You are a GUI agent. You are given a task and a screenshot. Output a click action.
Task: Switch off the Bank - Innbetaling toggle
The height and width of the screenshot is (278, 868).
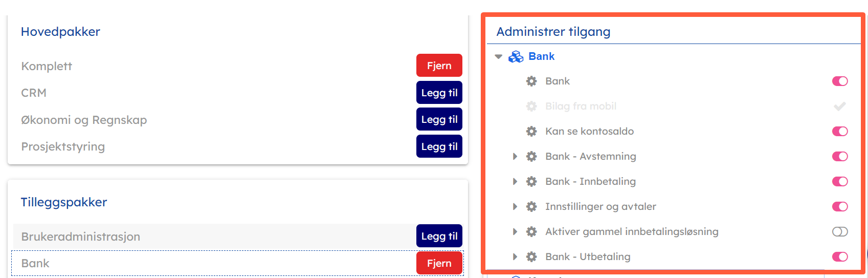[839, 182]
